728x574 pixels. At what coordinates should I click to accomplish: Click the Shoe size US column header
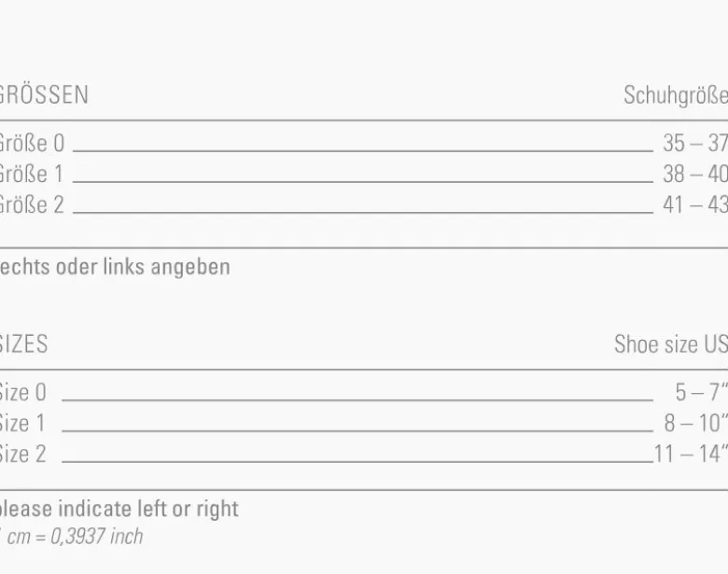pos(671,344)
